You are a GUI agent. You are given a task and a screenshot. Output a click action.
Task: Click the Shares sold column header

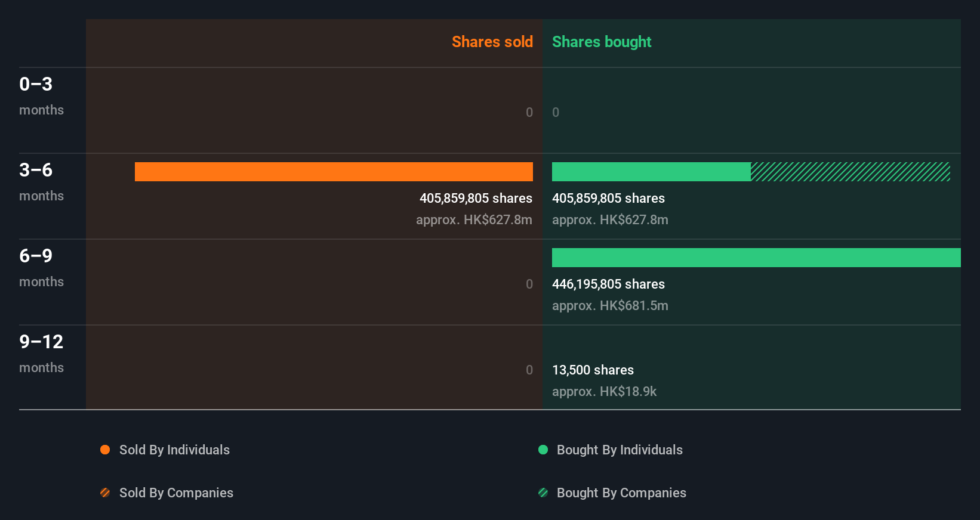(x=492, y=42)
